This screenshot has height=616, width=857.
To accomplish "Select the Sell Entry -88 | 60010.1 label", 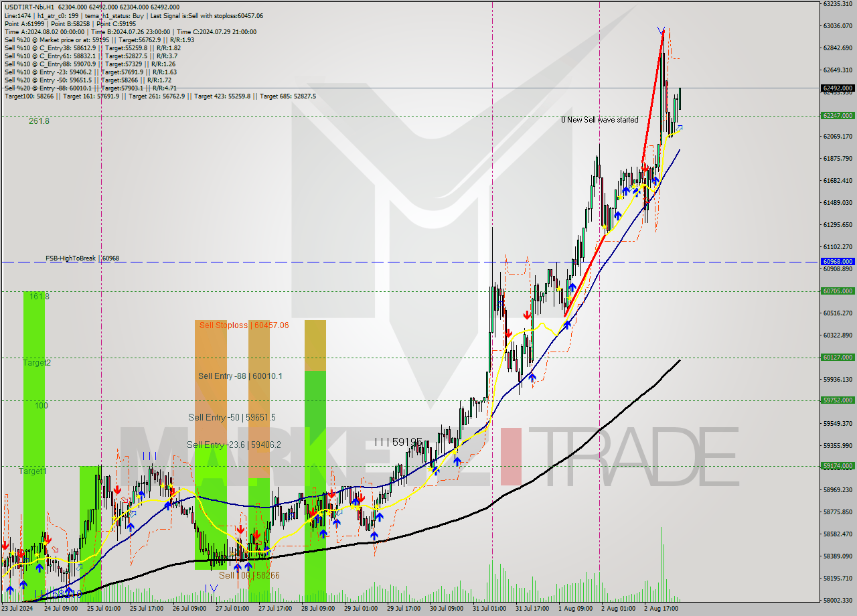I will (x=240, y=376).
